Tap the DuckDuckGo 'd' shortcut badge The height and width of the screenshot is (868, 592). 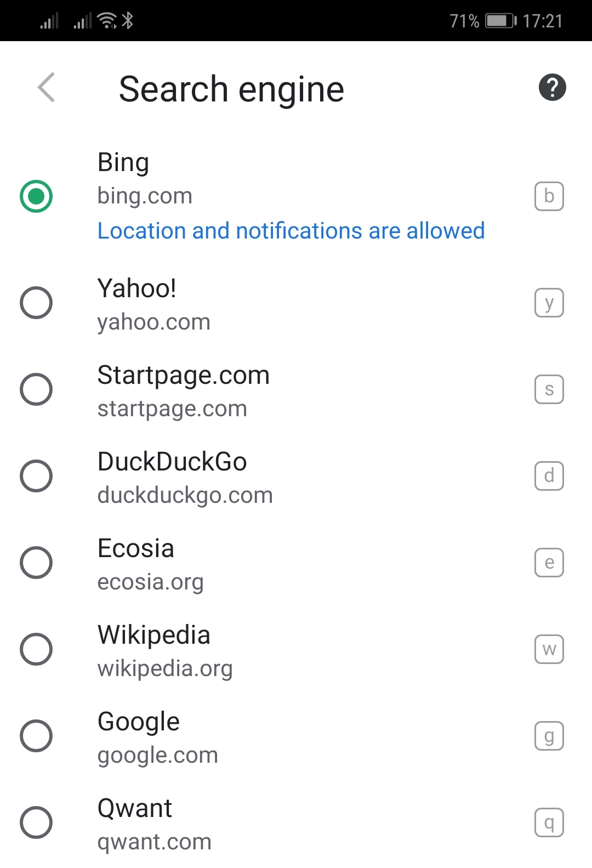pyautogui.click(x=549, y=476)
